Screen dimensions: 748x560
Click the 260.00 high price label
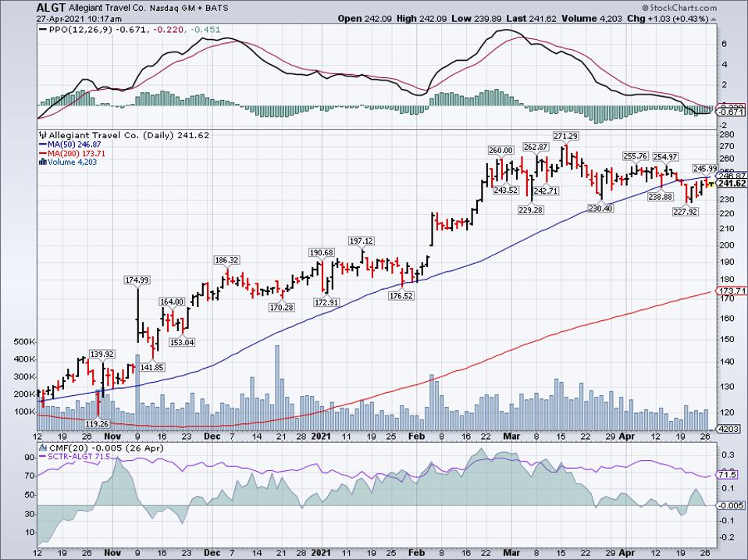(x=501, y=150)
